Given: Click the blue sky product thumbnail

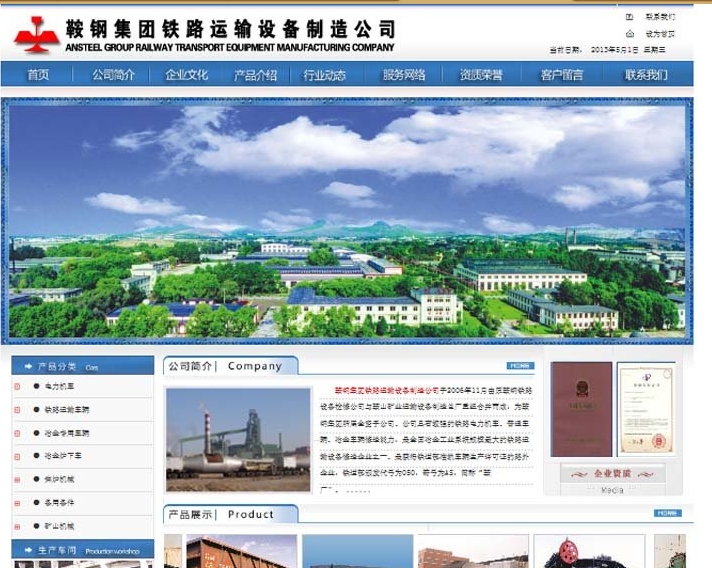Looking at the screenshot, I should (x=358, y=551).
